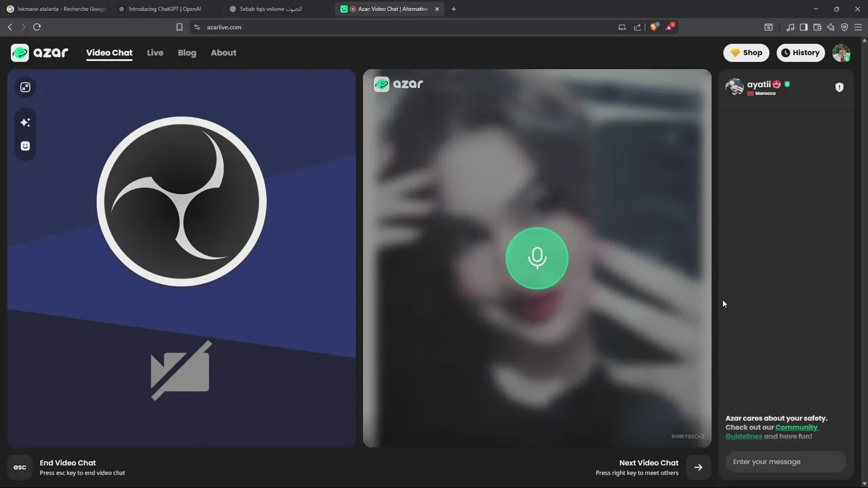Switch to the Introducing ChatGPT tab
The image size is (868, 488).
166,9
